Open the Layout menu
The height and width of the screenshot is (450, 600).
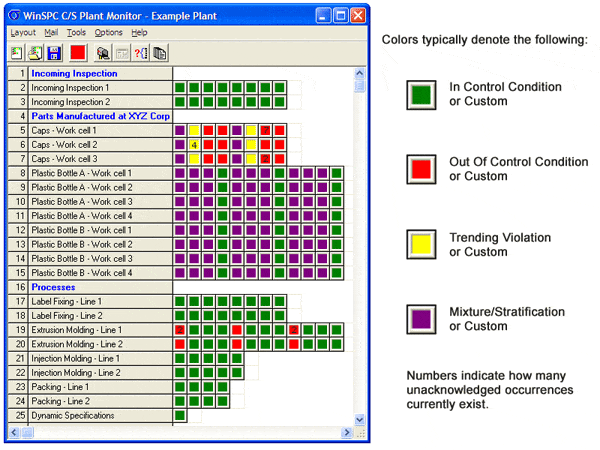click(22, 33)
